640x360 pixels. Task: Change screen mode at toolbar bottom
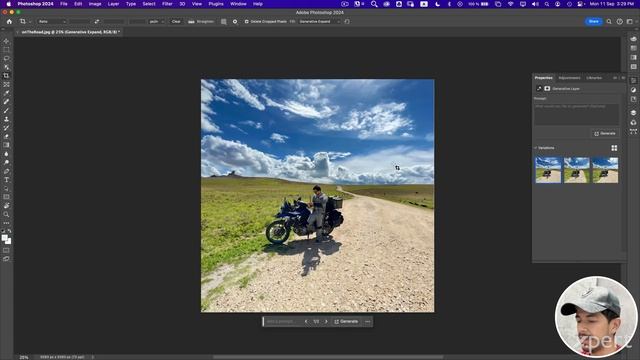[x=6, y=259]
